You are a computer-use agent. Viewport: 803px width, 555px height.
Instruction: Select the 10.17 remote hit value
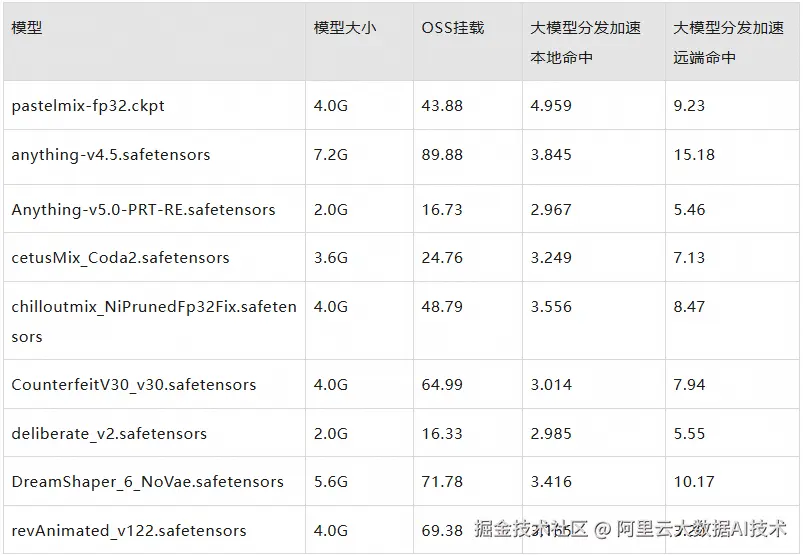tap(694, 482)
